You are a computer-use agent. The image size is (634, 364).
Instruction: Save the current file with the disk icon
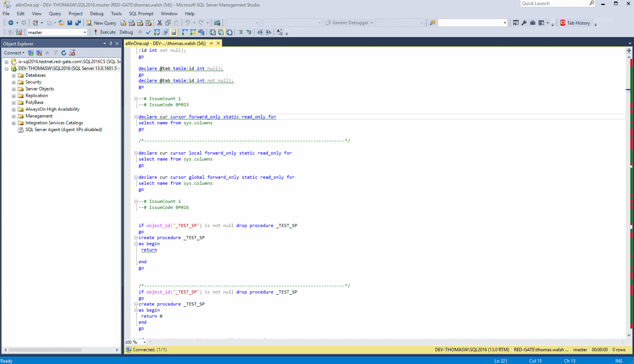70,23
